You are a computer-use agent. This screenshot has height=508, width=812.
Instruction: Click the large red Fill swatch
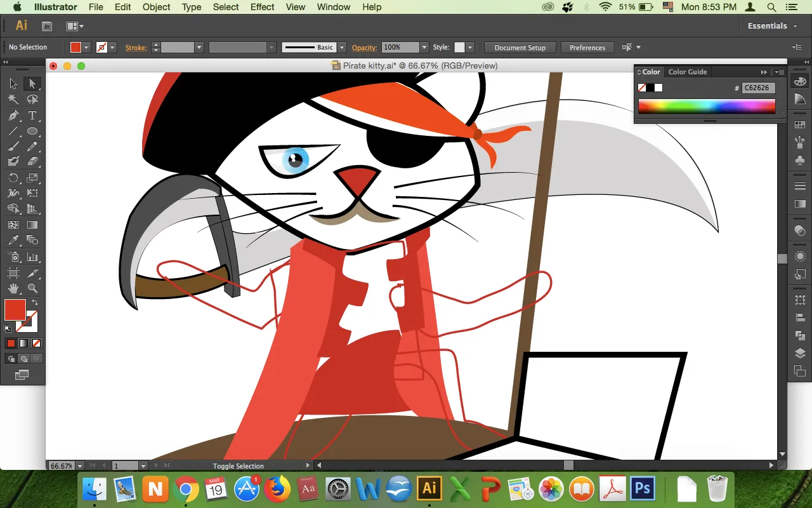pos(15,310)
